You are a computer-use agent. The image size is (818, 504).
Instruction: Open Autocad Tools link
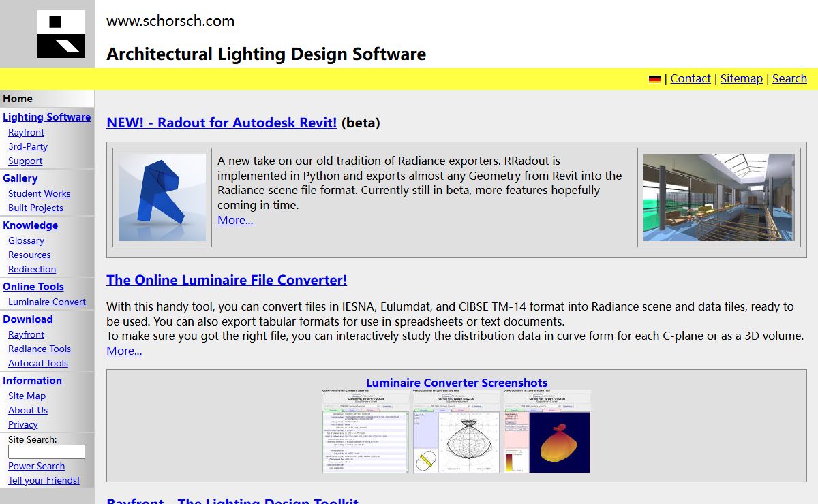point(38,364)
